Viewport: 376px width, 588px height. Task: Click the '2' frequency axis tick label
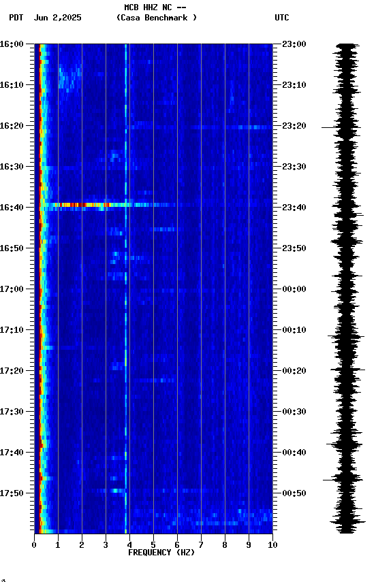pos(82,545)
